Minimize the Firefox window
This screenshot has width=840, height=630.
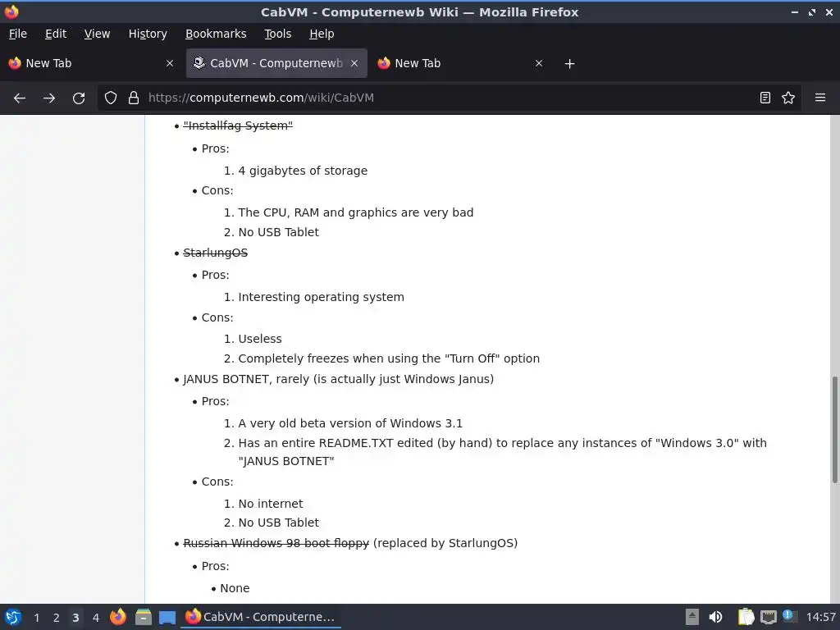[x=794, y=11]
